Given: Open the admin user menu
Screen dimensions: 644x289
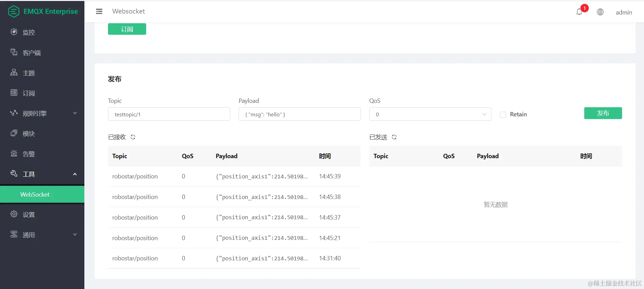Looking at the screenshot, I should [624, 12].
